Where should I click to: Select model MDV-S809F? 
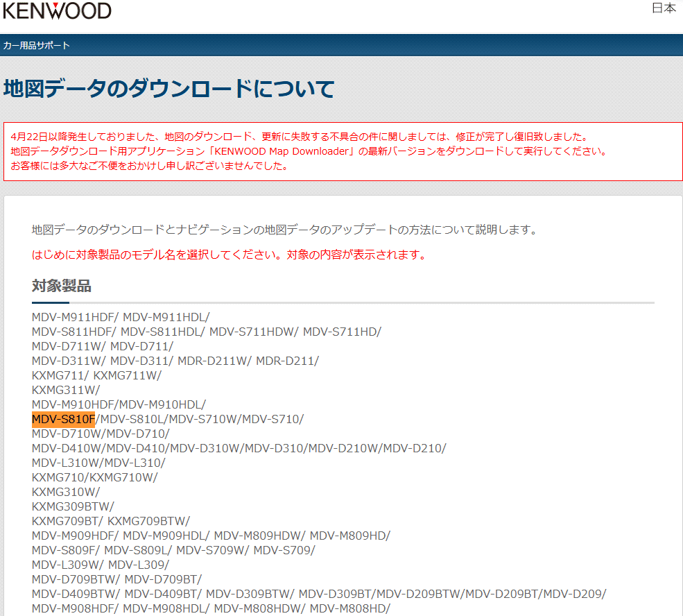click(x=64, y=550)
